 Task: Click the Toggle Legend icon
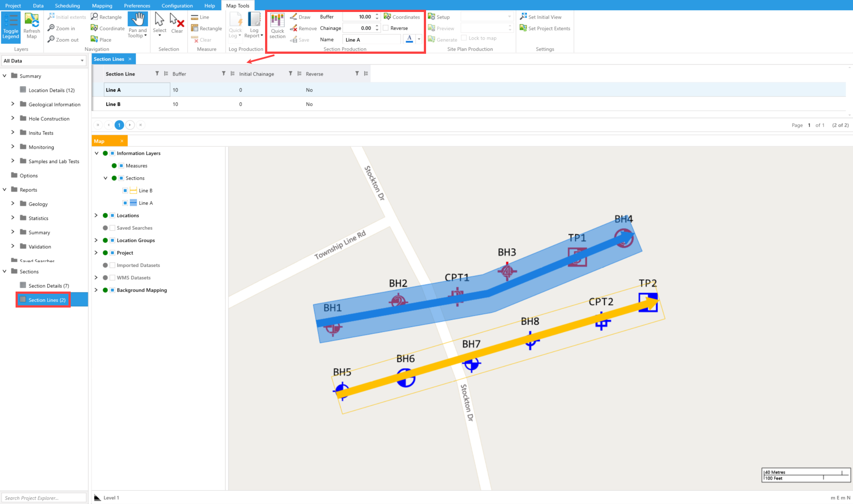(11, 27)
